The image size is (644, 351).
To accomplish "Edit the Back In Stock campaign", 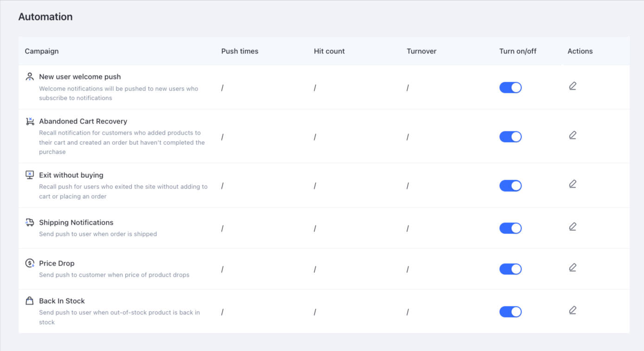I will (x=573, y=310).
